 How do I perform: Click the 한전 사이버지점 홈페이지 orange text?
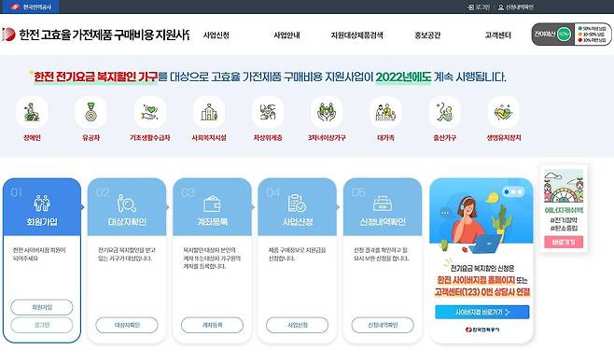coord(476,280)
